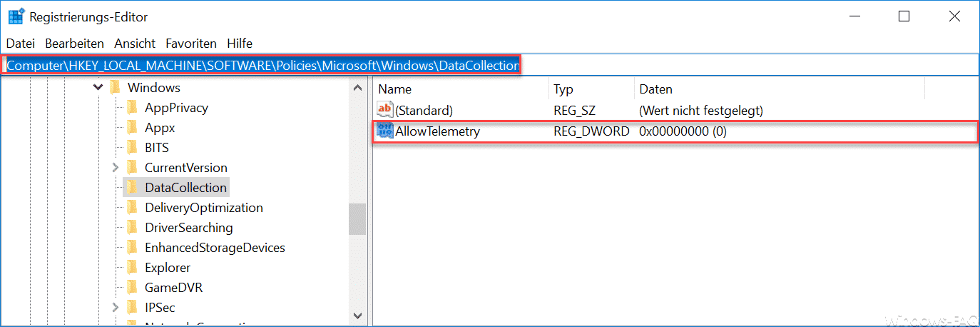The width and height of the screenshot is (980, 327).
Task: Open the Datei menu
Action: pyautogui.click(x=21, y=44)
